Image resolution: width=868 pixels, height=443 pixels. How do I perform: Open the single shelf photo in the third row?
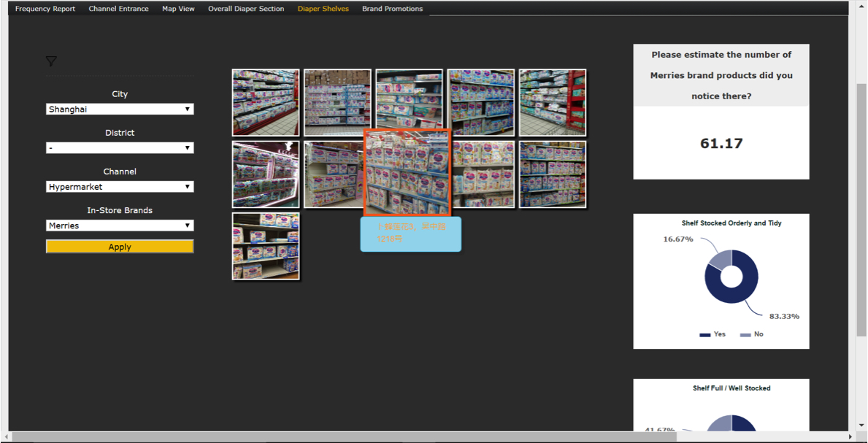[x=266, y=247]
